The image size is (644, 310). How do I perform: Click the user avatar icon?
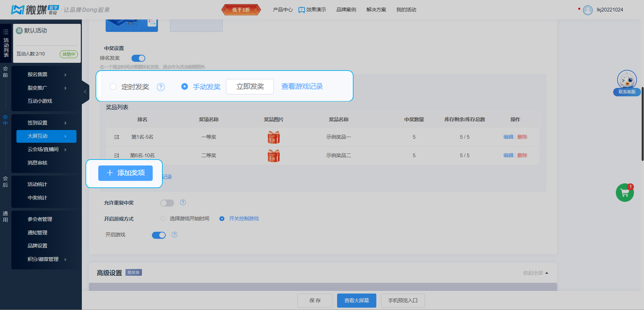[588, 10]
